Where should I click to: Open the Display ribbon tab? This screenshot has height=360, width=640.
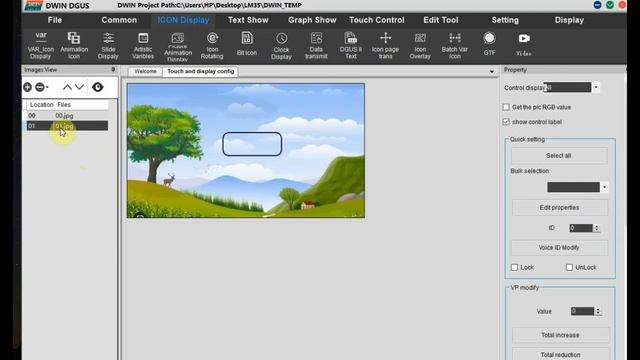tap(569, 20)
